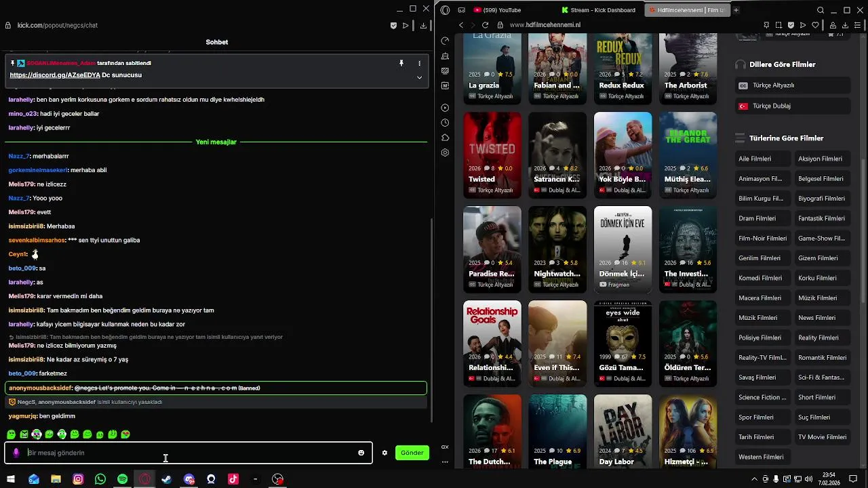868x488 pixels.
Task: Open the pinned message three-dot options
Action: tap(419, 63)
